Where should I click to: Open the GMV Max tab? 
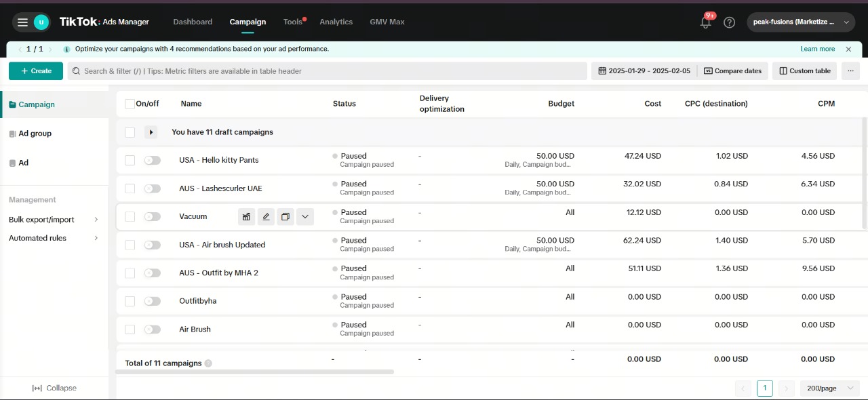[x=387, y=22]
